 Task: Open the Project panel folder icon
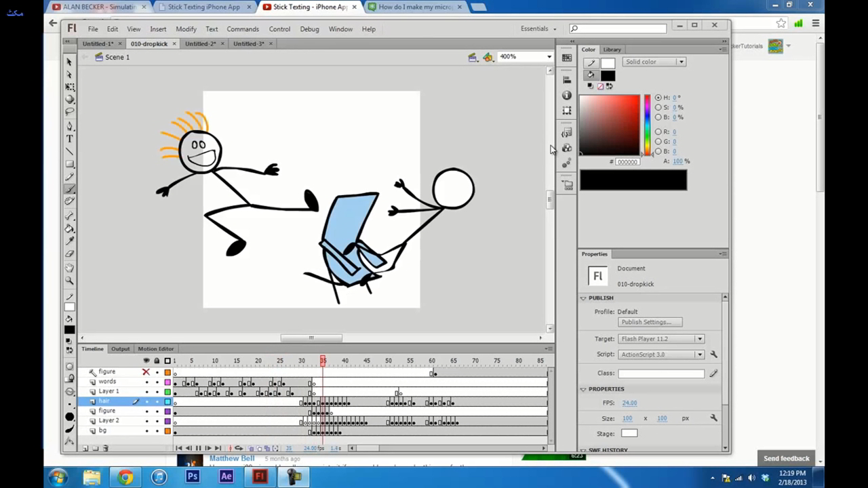pyautogui.click(x=567, y=184)
